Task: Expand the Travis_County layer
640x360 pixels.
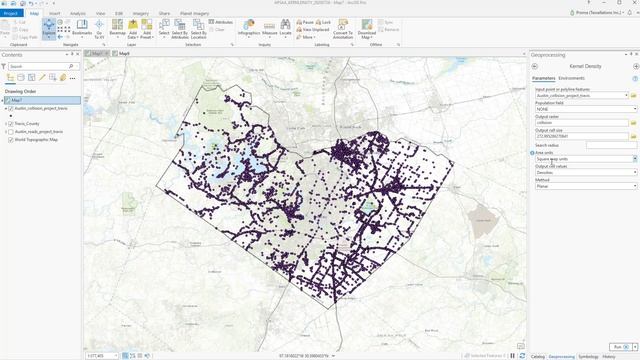Action: click(6, 124)
